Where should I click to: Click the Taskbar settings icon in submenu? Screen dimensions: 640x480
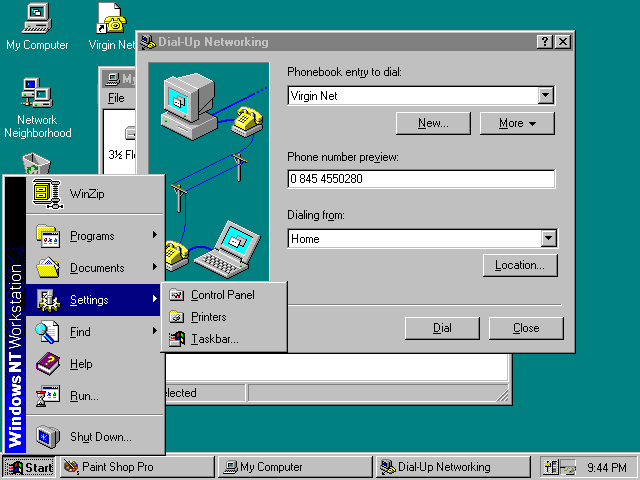pyautogui.click(x=177, y=339)
